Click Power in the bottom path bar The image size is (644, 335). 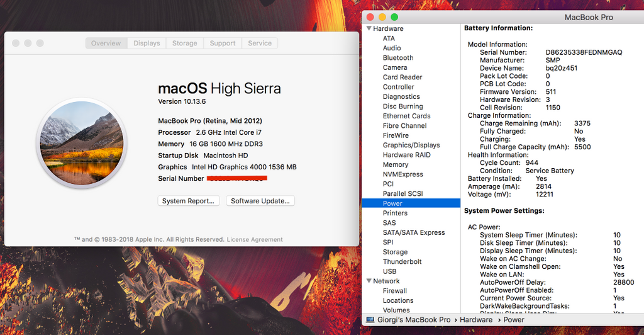[514, 320]
